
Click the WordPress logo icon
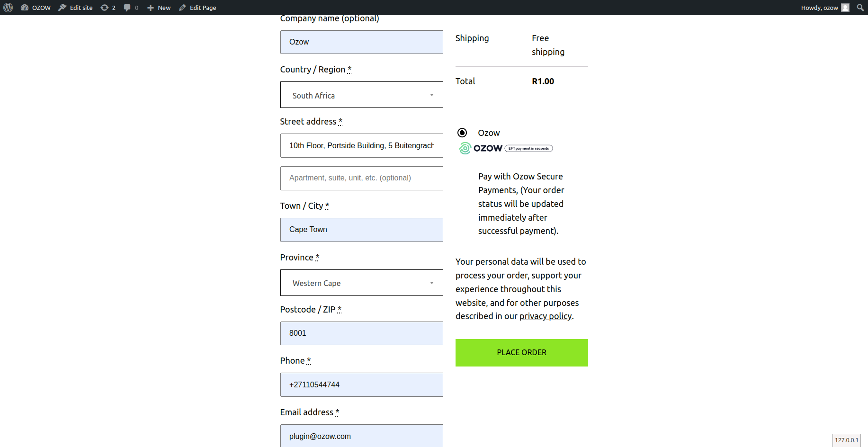point(8,8)
